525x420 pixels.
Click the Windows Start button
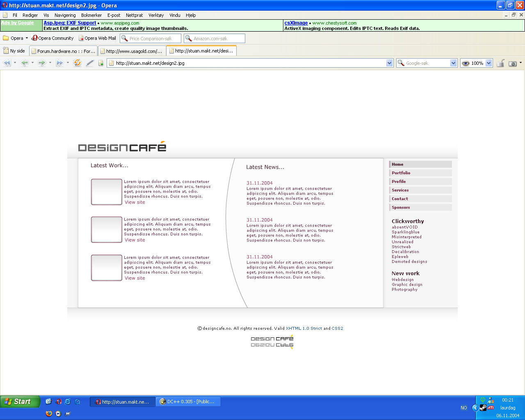click(20, 402)
